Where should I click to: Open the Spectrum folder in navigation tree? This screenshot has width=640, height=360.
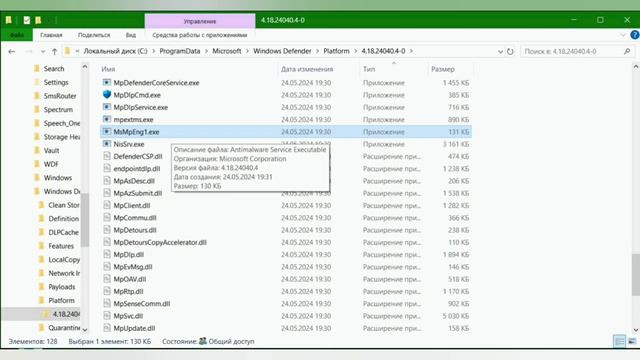tap(58, 109)
